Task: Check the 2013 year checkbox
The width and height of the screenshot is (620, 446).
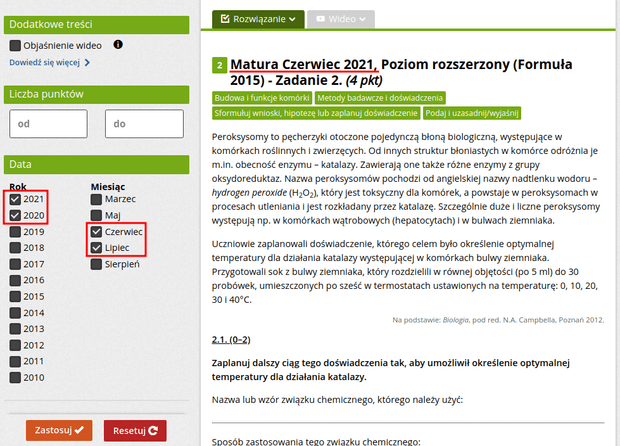Action: tap(15, 329)
